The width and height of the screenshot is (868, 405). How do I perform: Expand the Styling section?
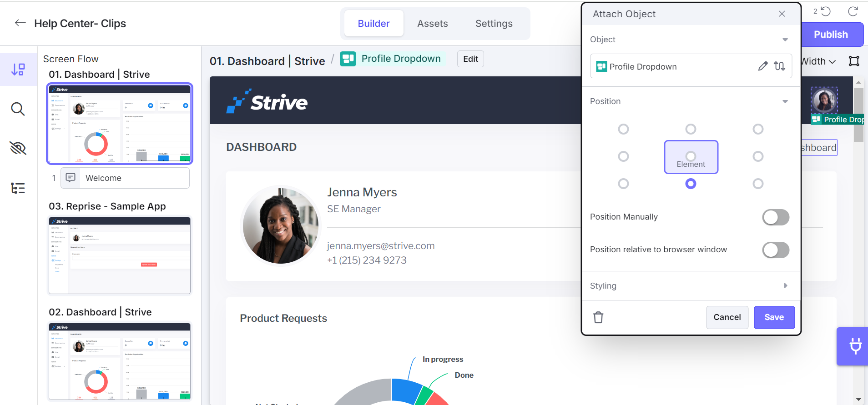pyautogui.click(x=785, y=285)
